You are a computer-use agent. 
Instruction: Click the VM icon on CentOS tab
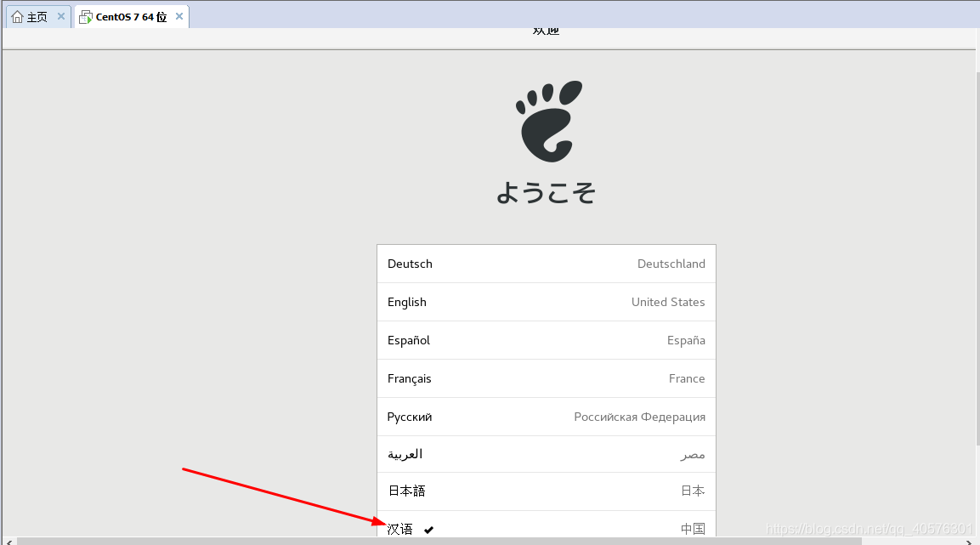click(x=86, y=17)
